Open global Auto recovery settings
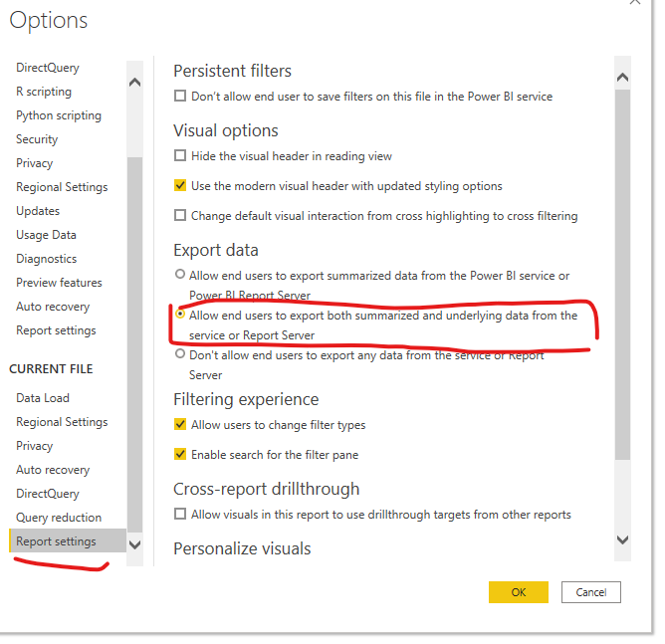Image resolution: width=665 pixels, height=644 pixels. coord(53,307)
